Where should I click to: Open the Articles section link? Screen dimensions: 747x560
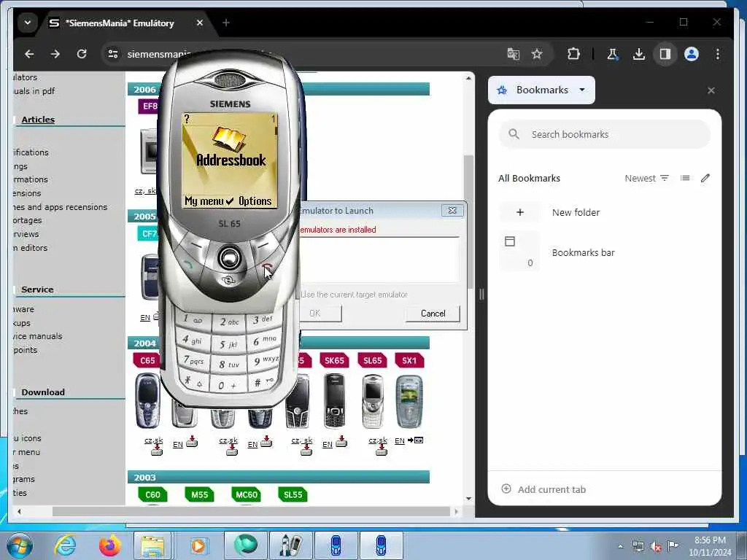[x=38, y=120]
